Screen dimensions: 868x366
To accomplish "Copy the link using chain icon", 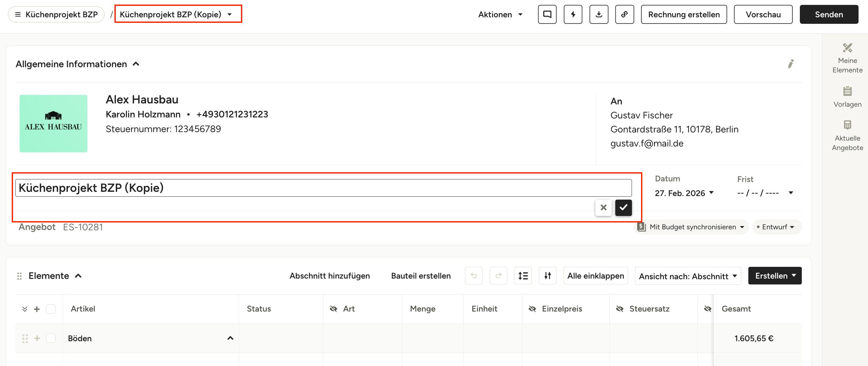I will [x=624, y=14].
